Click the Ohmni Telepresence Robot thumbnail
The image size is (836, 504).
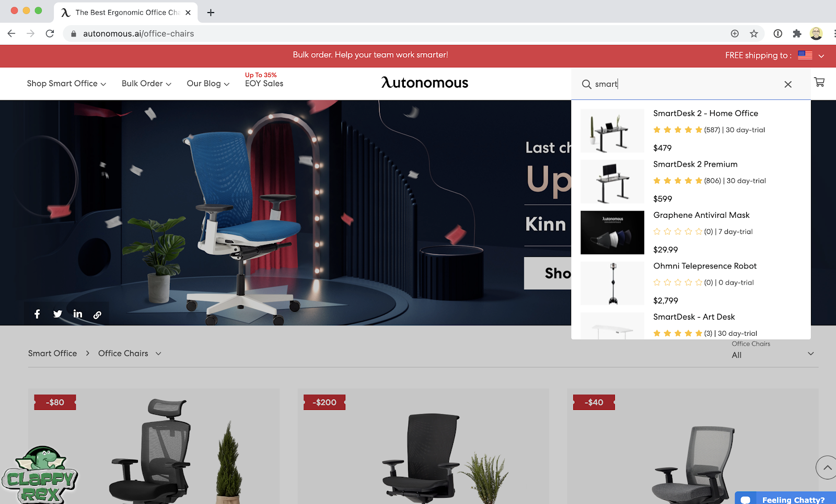click(612, 283)
